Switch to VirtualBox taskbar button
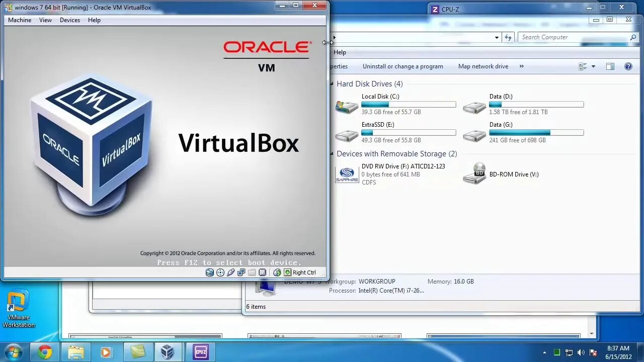This screenshot has height=362, width=644. (168, 352)
